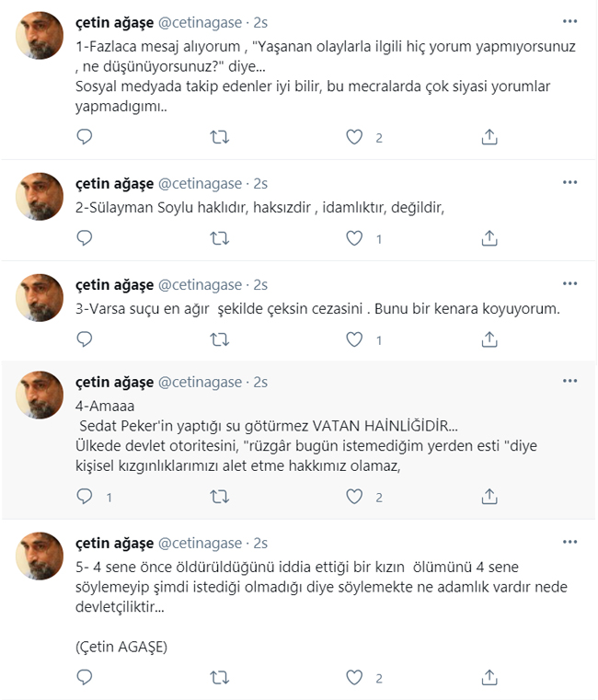
Task: Share the 4-Amaaa tweet
Action: pos(489,497)
